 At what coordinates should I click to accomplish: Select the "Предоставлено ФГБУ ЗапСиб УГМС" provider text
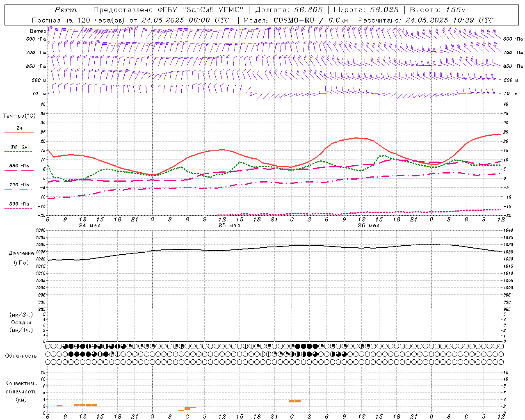pos(169,10)
